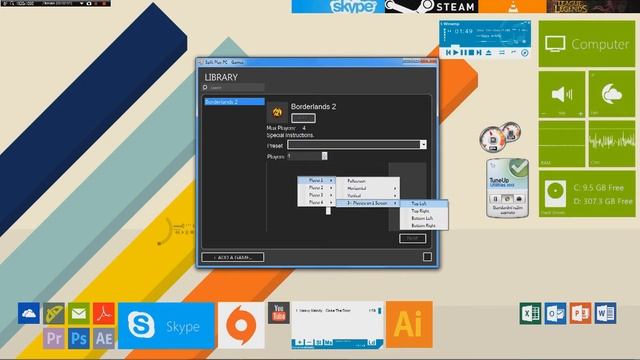Expand the Player 4 submenu
The height and width of the screenshot is (360, 640).
317,202
